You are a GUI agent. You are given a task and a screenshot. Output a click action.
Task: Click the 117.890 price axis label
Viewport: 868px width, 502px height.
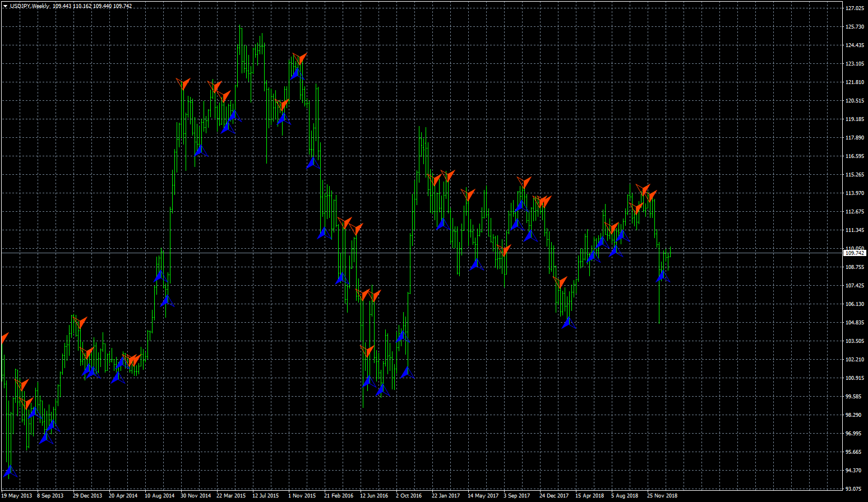pyautogui.click(x=854, y=138)
